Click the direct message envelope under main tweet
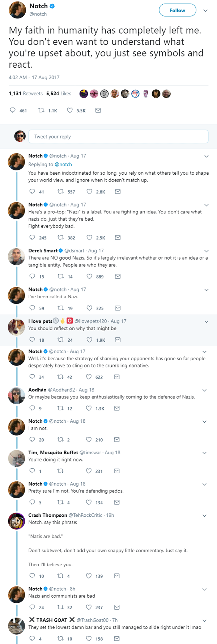Screen dimensions: 217x644 pos(98,110)
